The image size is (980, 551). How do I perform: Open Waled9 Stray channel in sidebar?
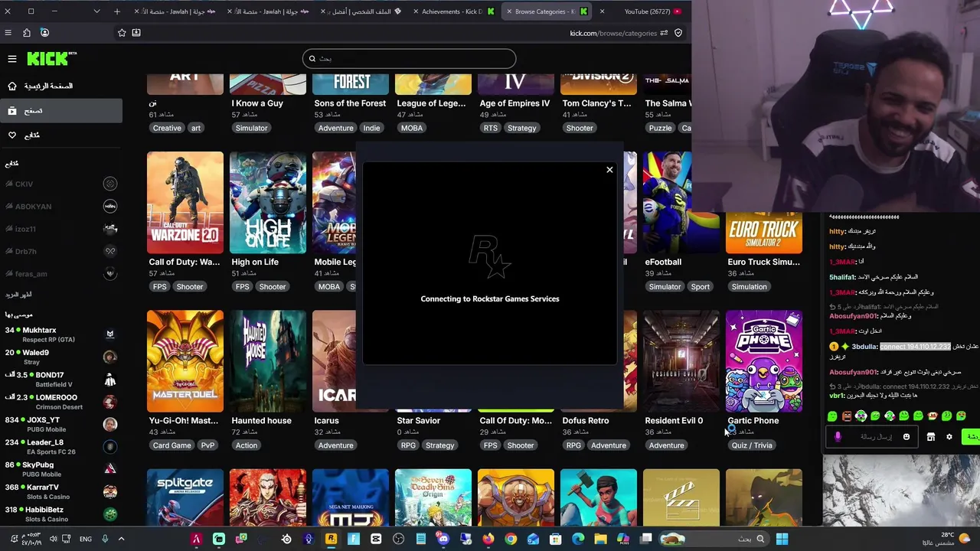(x=61, y=357)
